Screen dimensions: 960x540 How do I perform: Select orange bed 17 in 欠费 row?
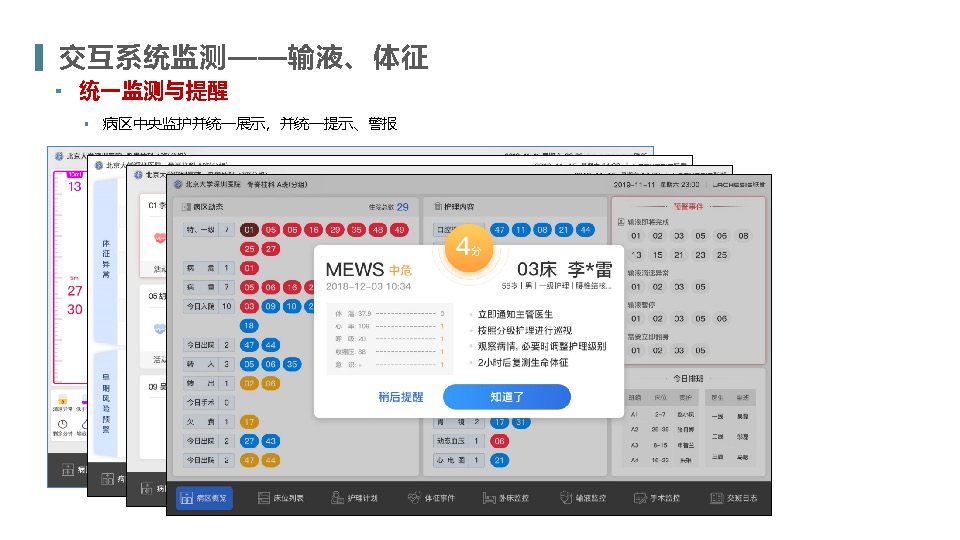(249, 422)
